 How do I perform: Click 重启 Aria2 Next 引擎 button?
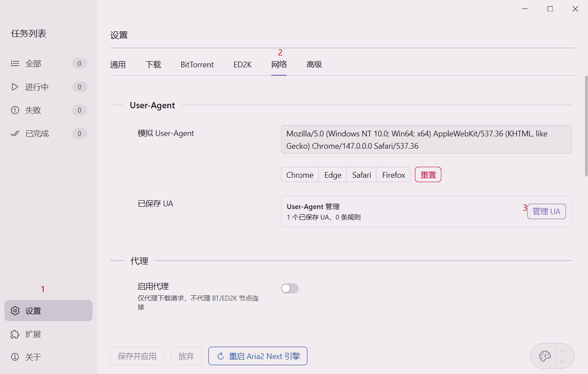(258, 356)
